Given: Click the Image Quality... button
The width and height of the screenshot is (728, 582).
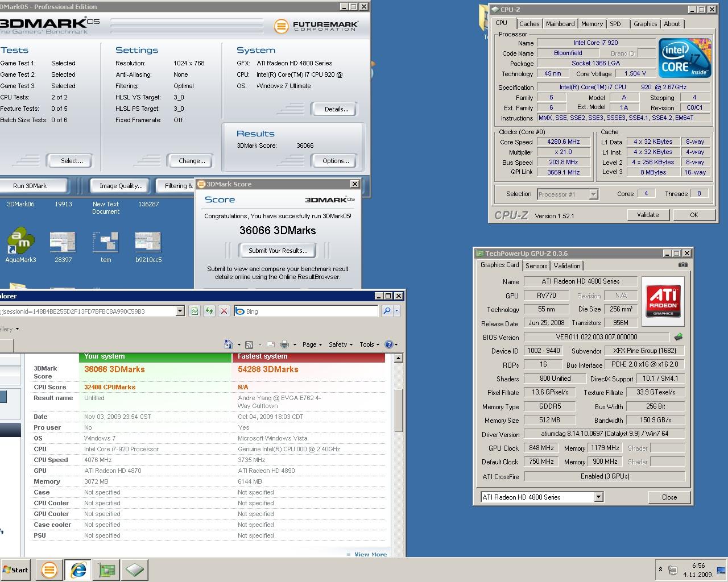Looking at the screenshot, I should coord(121,186).
